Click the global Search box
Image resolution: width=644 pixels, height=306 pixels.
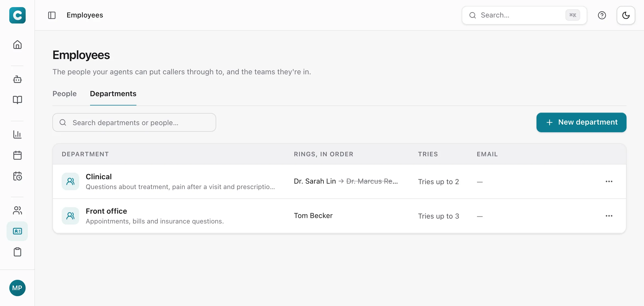tap(524, 15)
